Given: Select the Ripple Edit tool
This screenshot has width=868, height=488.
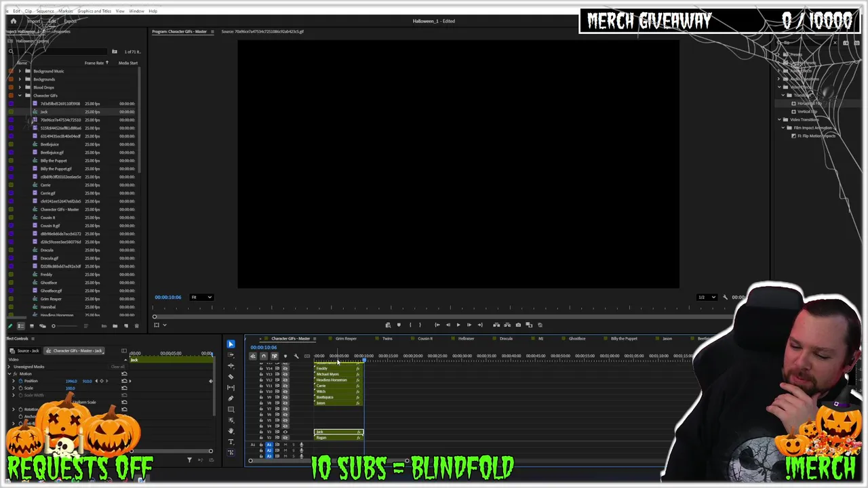Looking at the screenshot, I should tap(231, 365).
